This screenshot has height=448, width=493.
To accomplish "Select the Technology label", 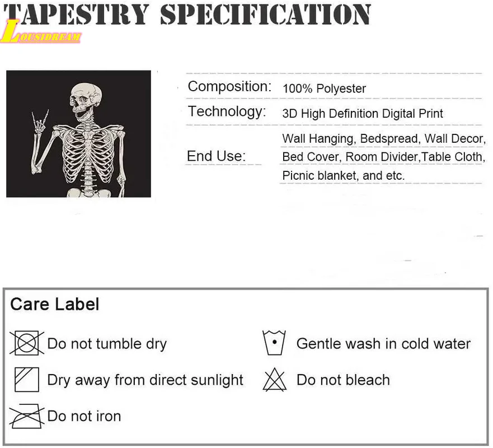I will [227, 111].
